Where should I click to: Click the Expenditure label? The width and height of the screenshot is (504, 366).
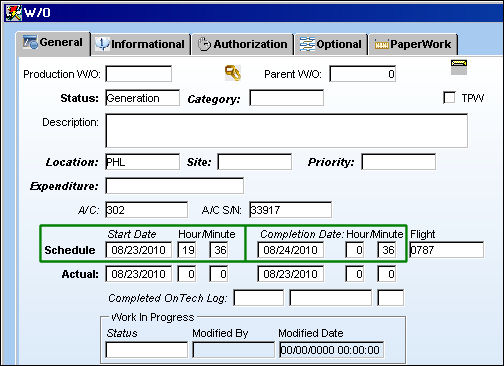[64, 186]
